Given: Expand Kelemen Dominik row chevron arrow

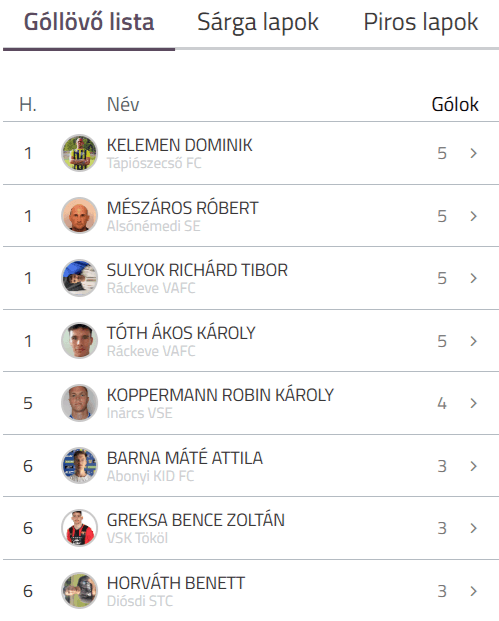Looking at the screenshot, I should (473, 153).
